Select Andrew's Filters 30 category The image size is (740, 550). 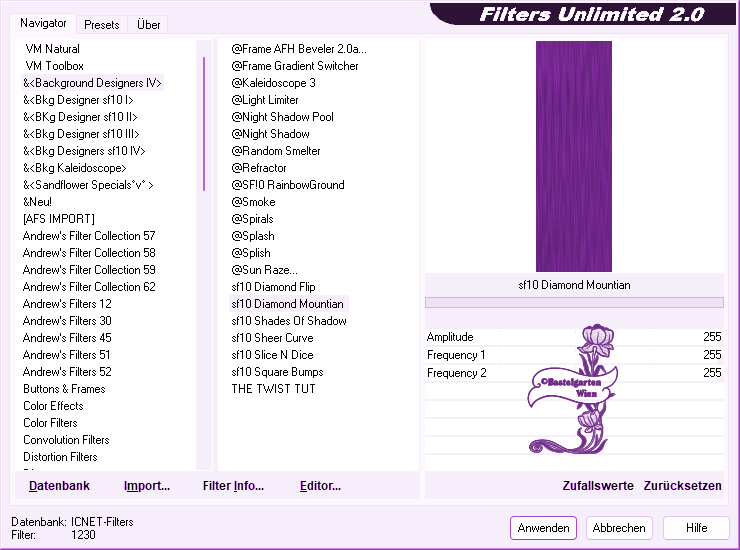(x=67, y=321)
